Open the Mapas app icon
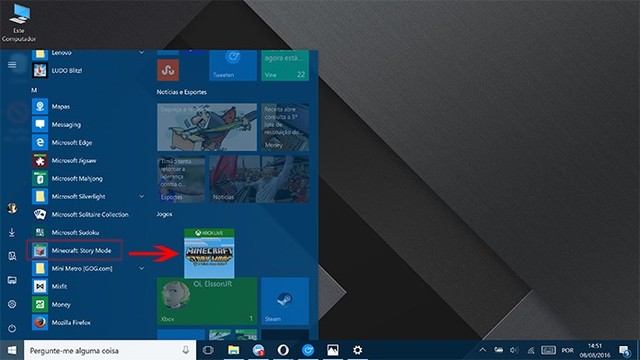Screen dimensions: 640x360 [x=40, y=107]
